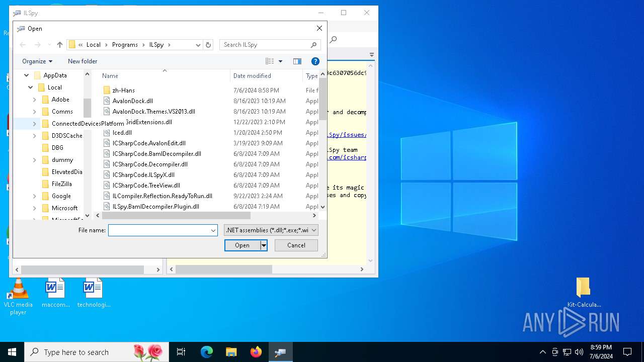Click the Open button

click(x=242, y=245)
